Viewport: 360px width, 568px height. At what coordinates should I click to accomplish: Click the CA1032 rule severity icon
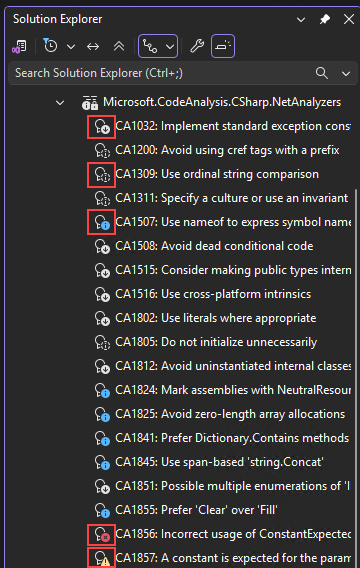click(x=102, y=127)
